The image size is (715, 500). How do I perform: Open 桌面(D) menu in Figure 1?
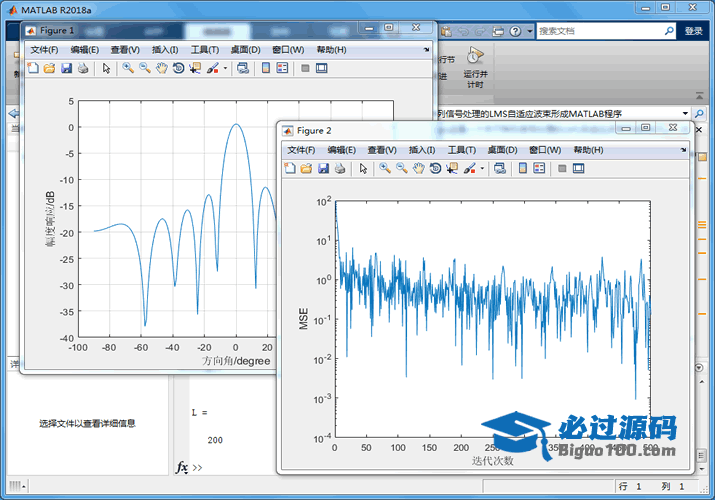pos(245,50)
